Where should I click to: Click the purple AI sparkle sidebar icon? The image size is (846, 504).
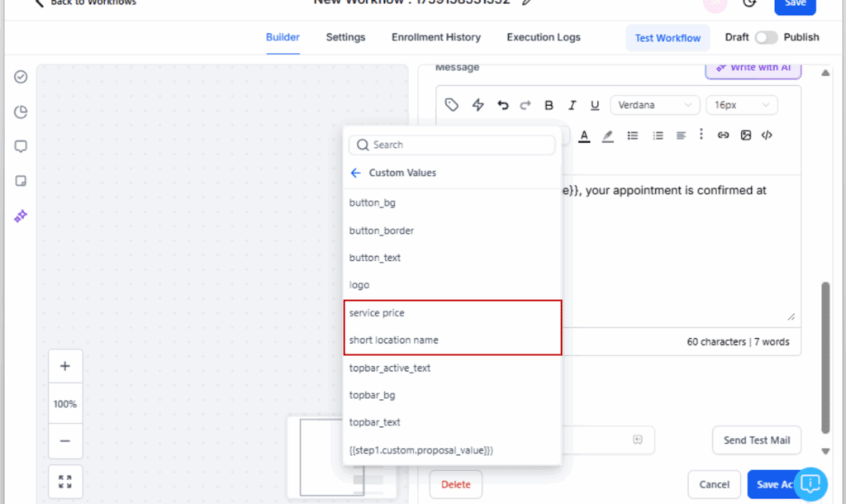tap(21, 216)
